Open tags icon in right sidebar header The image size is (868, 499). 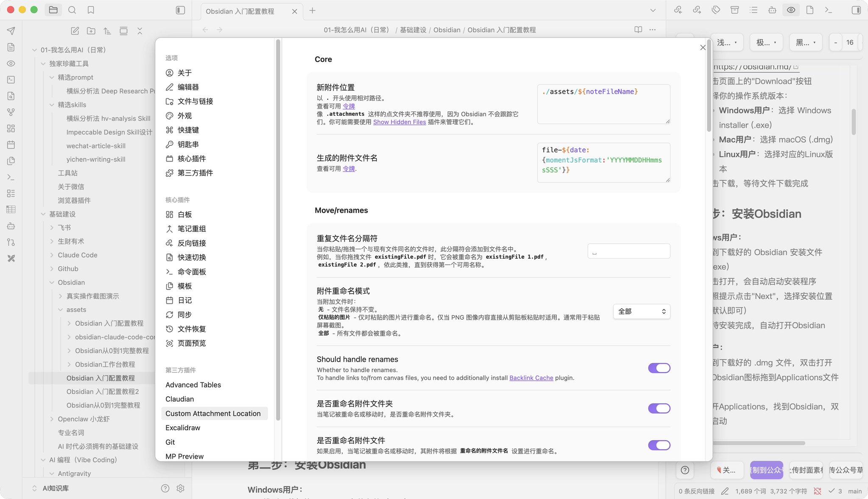(716, 10)
